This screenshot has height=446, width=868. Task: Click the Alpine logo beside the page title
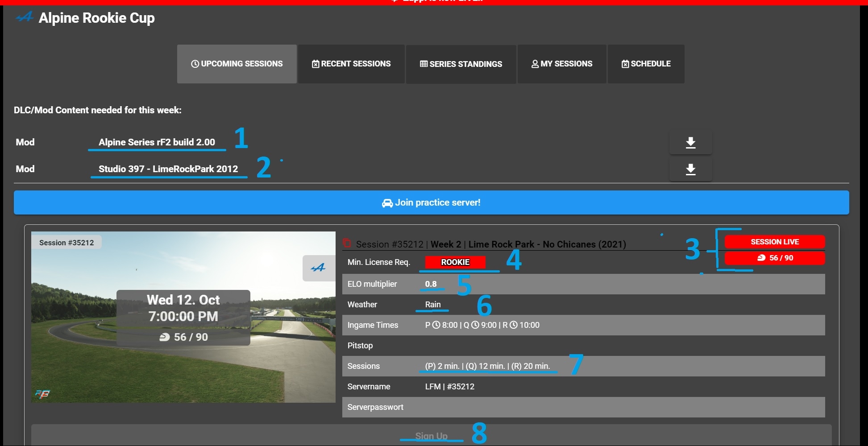pyautogui.click(x=25, y=17)
